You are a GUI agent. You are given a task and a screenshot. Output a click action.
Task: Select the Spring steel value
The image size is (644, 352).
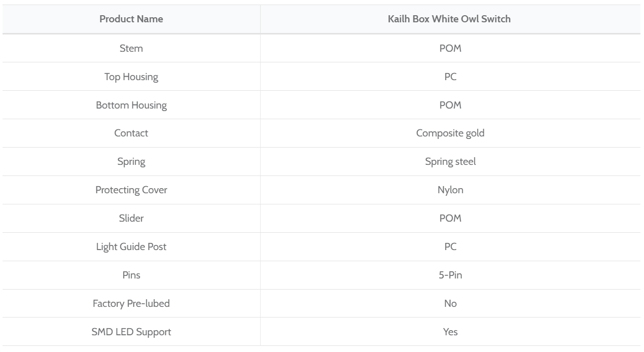tap(450, 162)
